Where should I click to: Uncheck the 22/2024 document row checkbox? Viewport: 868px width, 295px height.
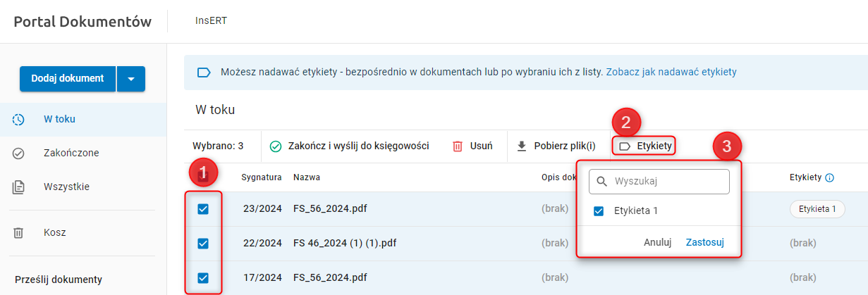pyautogui.click(x=203, y=244)
